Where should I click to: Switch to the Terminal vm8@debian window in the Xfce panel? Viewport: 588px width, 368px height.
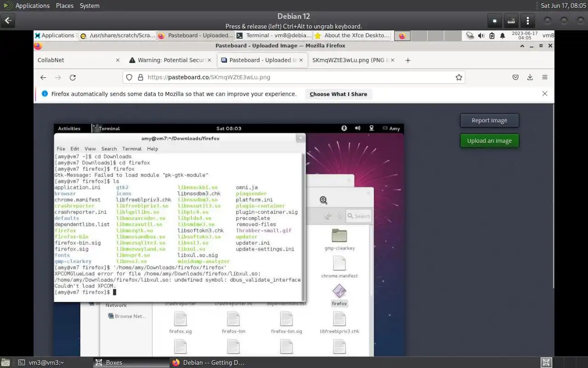274,35
